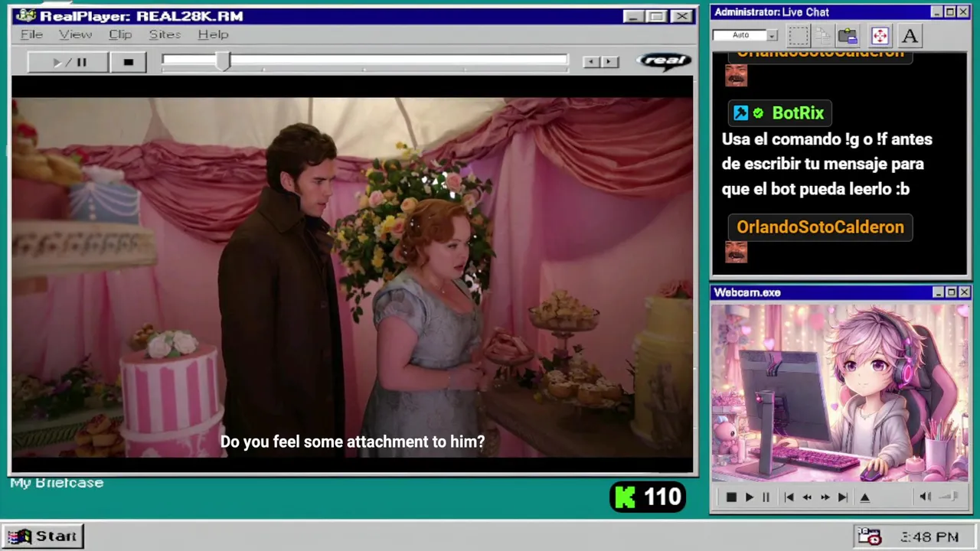The width and height of the screenshot is (980, 551).
Task: Click the left arrow next to real logo
Action: 590,62
